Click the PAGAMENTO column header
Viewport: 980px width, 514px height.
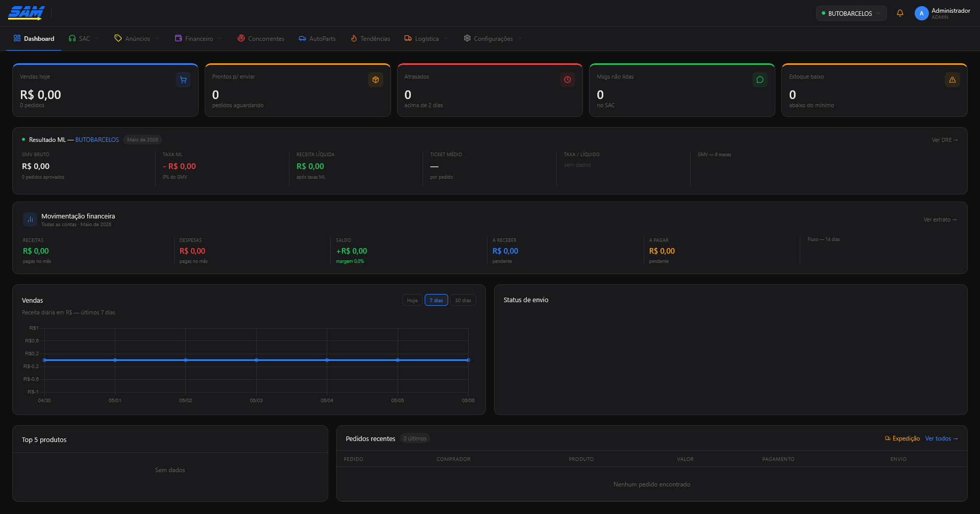(778, 459)
